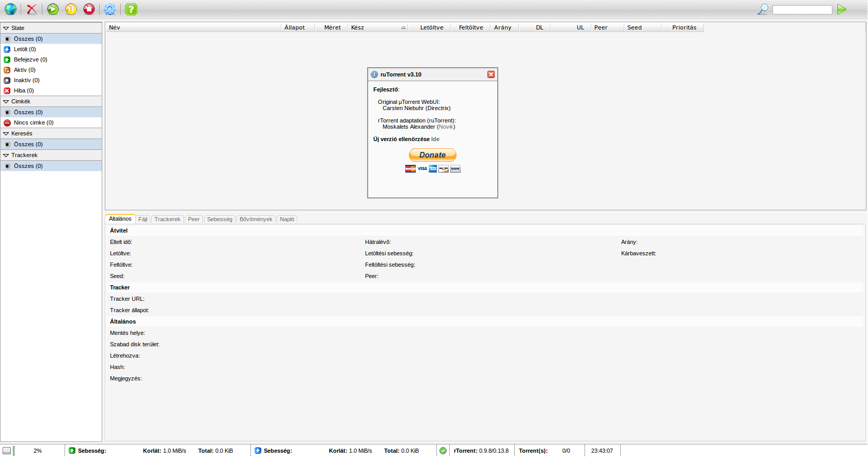
Task: Click the magnifier search icon
Action: (x=763, y=9)
